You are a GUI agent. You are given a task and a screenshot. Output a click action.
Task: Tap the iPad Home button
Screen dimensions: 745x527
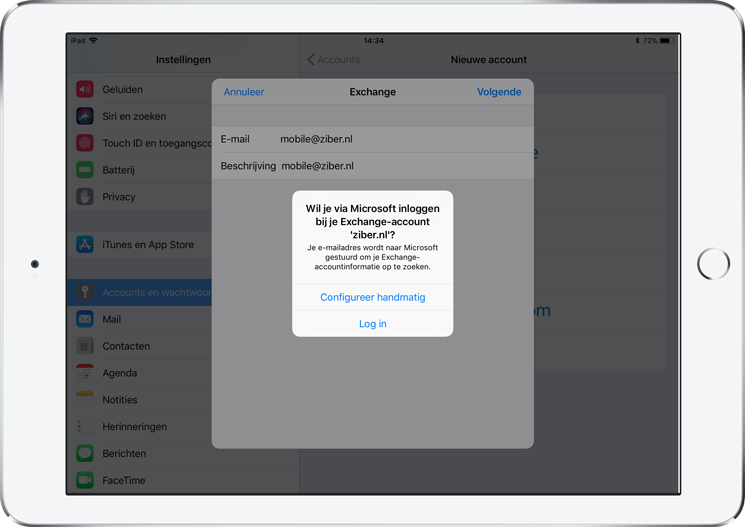point(713,264)
